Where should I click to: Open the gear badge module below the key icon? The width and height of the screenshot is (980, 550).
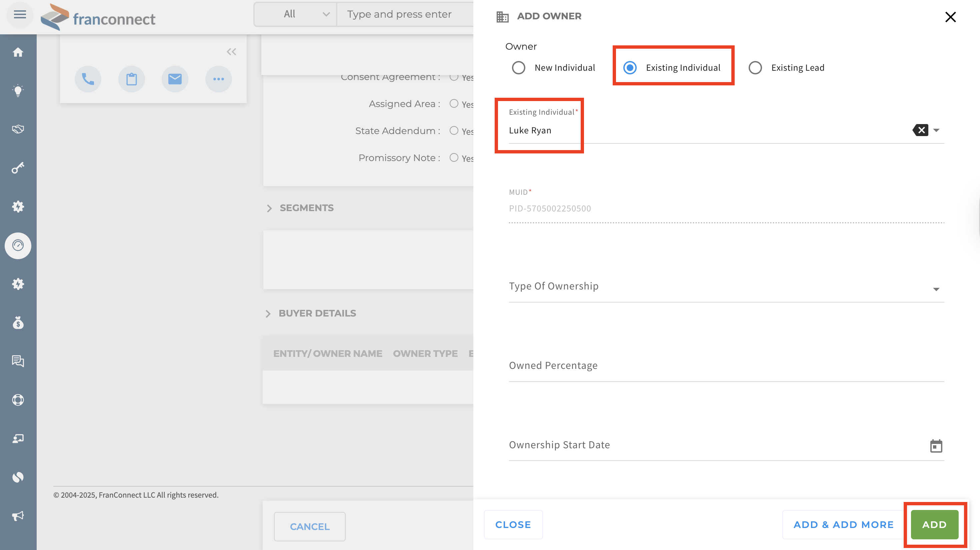pyautogui.click(x=18, y=207)
